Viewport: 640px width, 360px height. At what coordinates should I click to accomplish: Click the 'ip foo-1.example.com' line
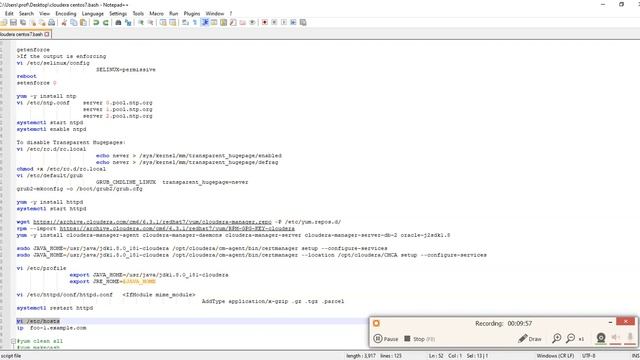coord(51,328)
